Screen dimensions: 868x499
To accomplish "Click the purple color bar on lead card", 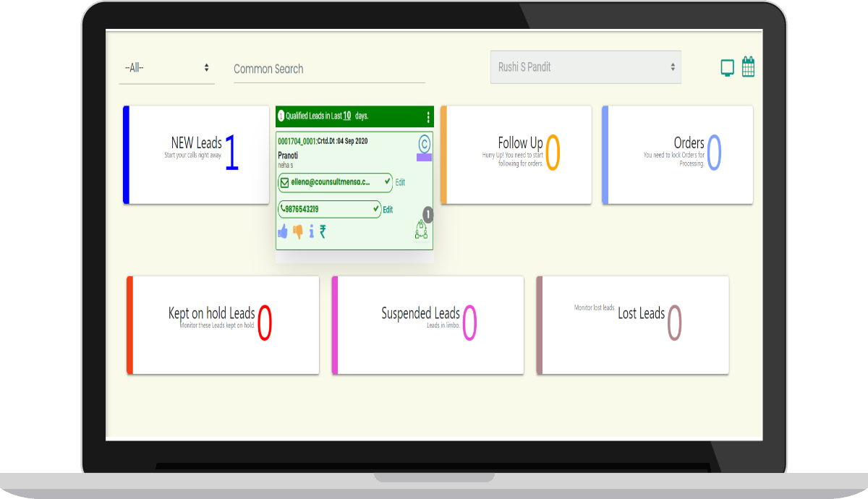I will 424,157.
